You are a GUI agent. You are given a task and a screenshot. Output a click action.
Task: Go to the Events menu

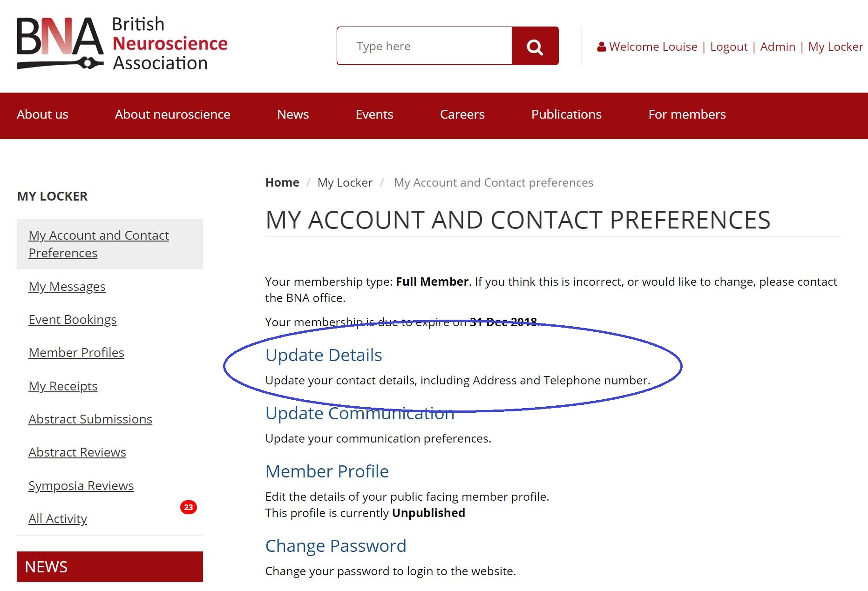click(374, 114)
